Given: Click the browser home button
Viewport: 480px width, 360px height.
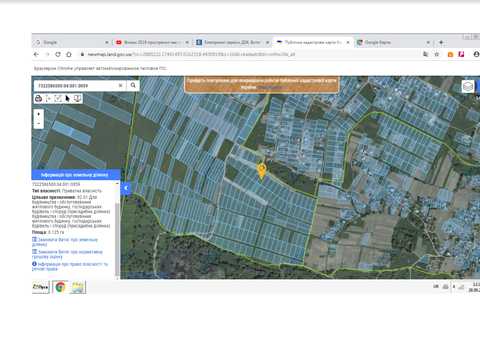Looking at the screenshot, I should (x=69, y=54).
